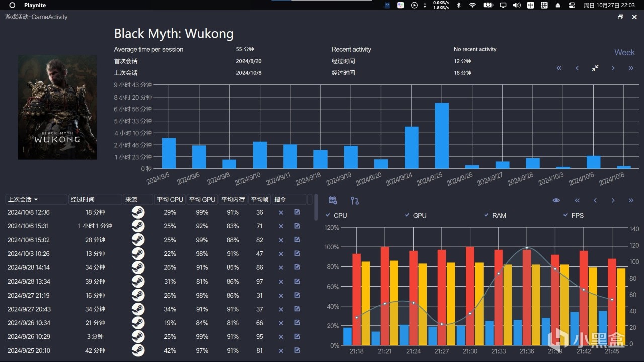This screenshot has width=644, height=362.
Task: Open the 拼 pinyin input menu
Action: tap(544, 5)
